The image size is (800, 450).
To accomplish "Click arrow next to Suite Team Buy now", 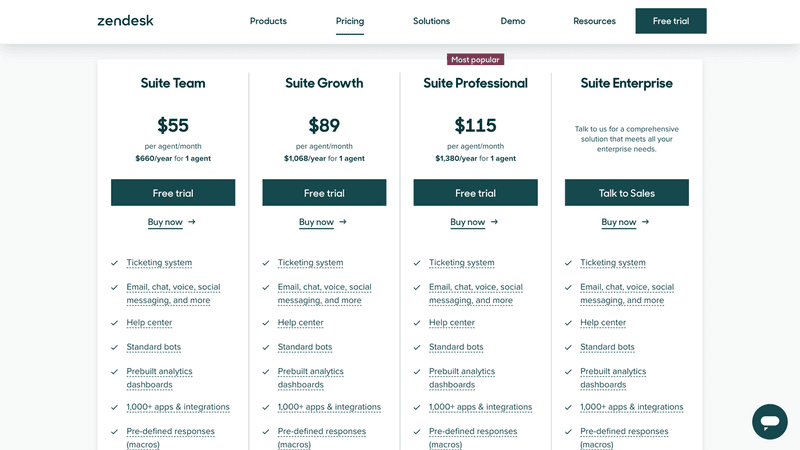I will tap(192, 222).
